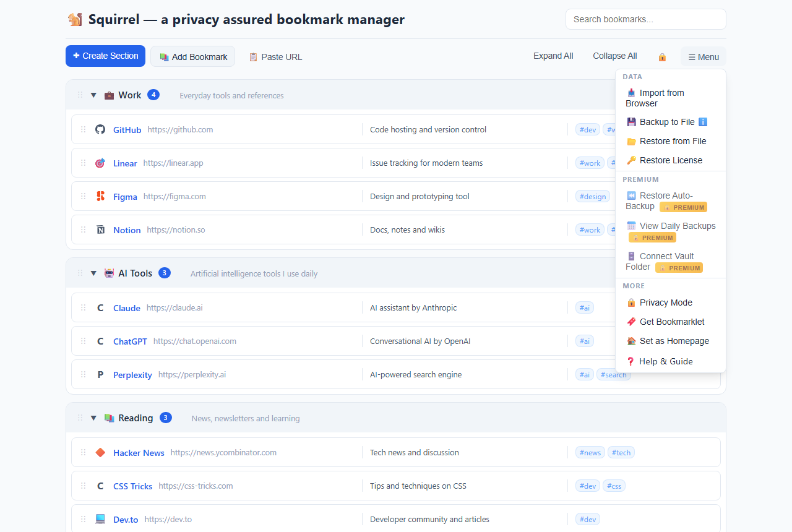
Task: Collapse the Reading section triangle
Action: [93, 418]
